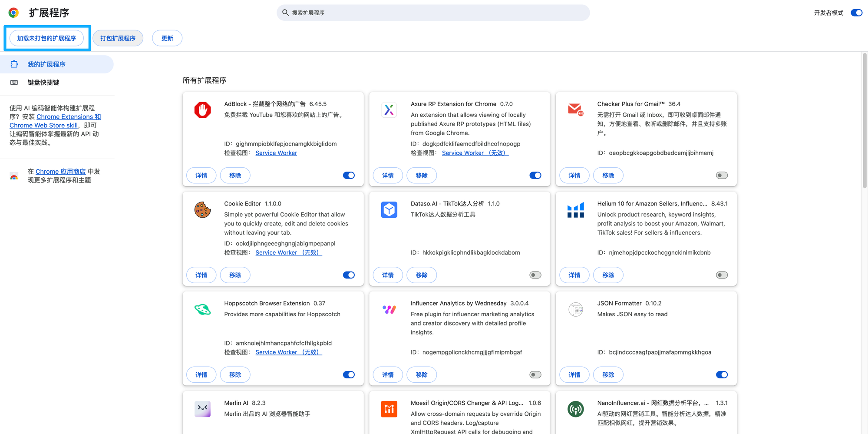Click the search magnifier icon
868x434 pixels.
[285, 13]
